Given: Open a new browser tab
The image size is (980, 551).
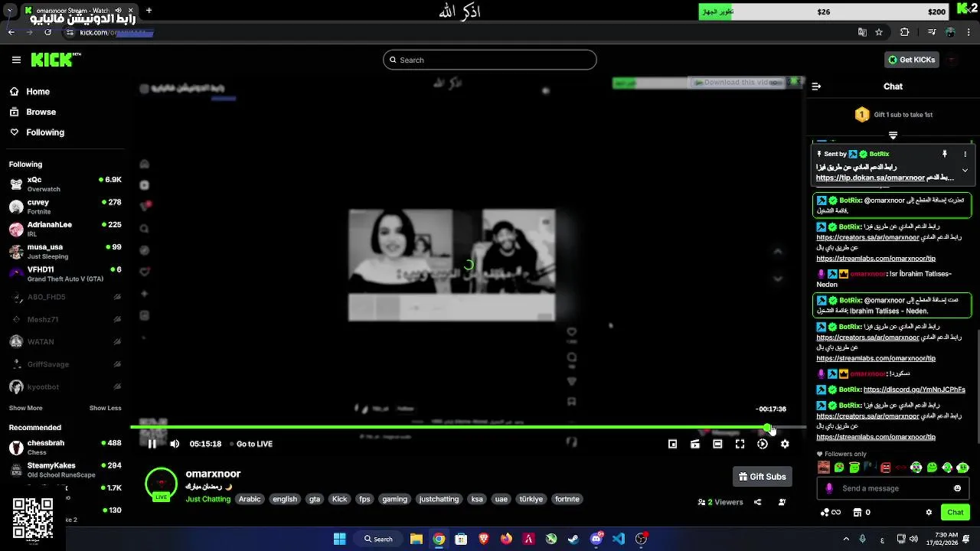Looking at the screenshot, I should (149, 11).
